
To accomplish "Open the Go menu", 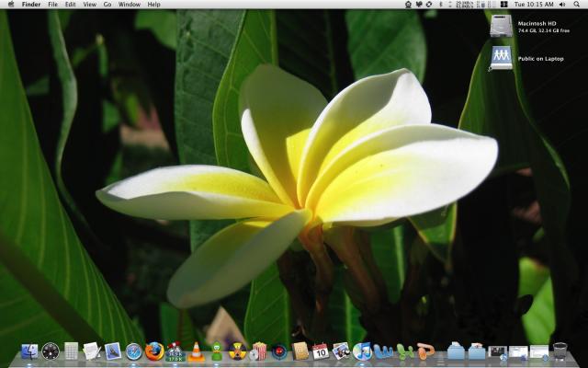I will click(107, 5).
